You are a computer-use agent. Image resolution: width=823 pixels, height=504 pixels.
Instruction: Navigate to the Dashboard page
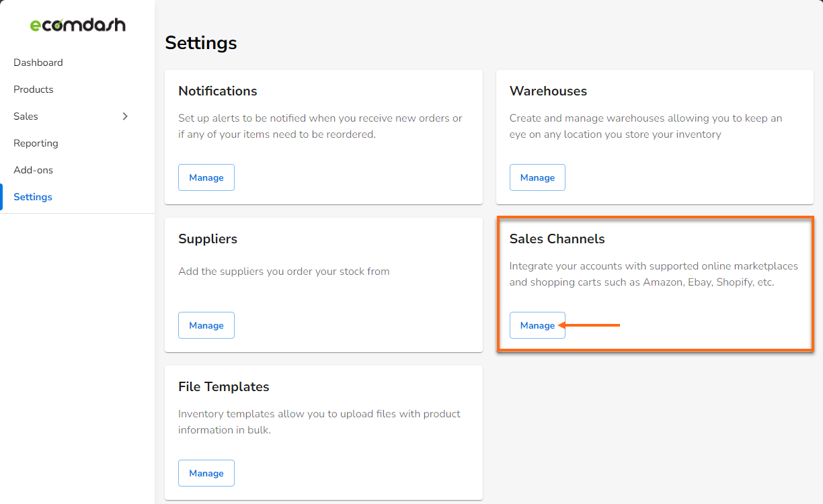tap(38, 62)
